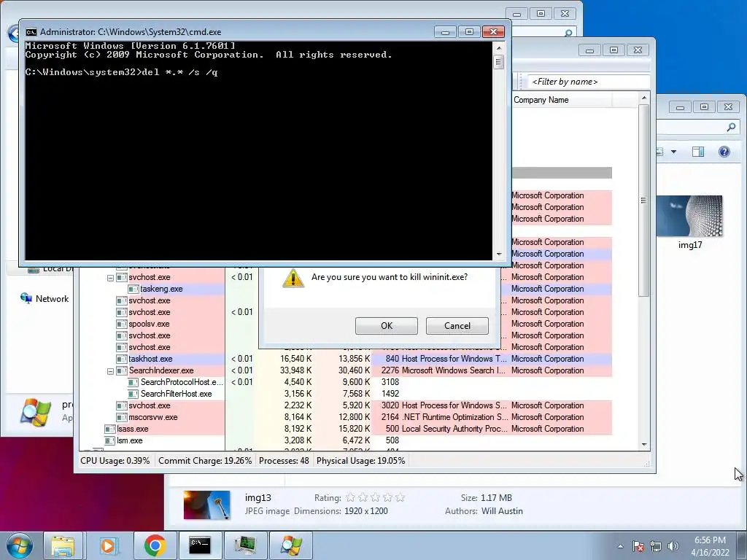Click Commit Charge status bar entry
Image resolution: width=747 pixels, height=560 pixels.
pyautogui.click(x=205, y=461)
